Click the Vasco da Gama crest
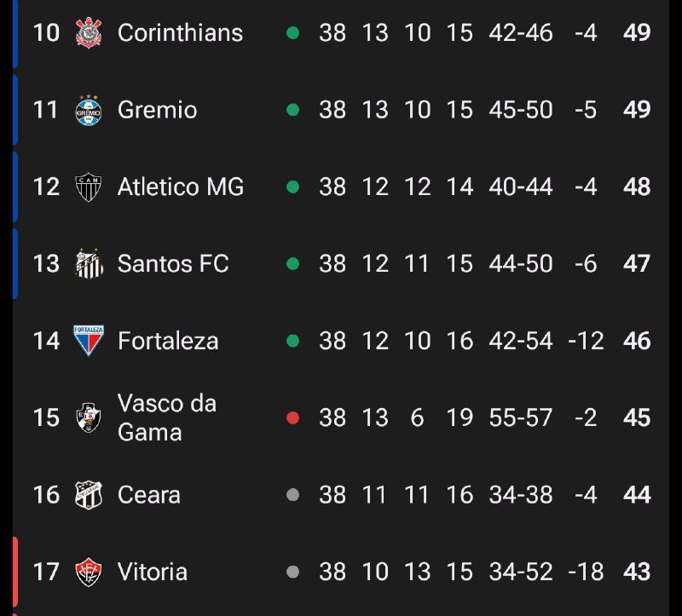This screenshot has width=682, height=616. click(x=89, y=417)
